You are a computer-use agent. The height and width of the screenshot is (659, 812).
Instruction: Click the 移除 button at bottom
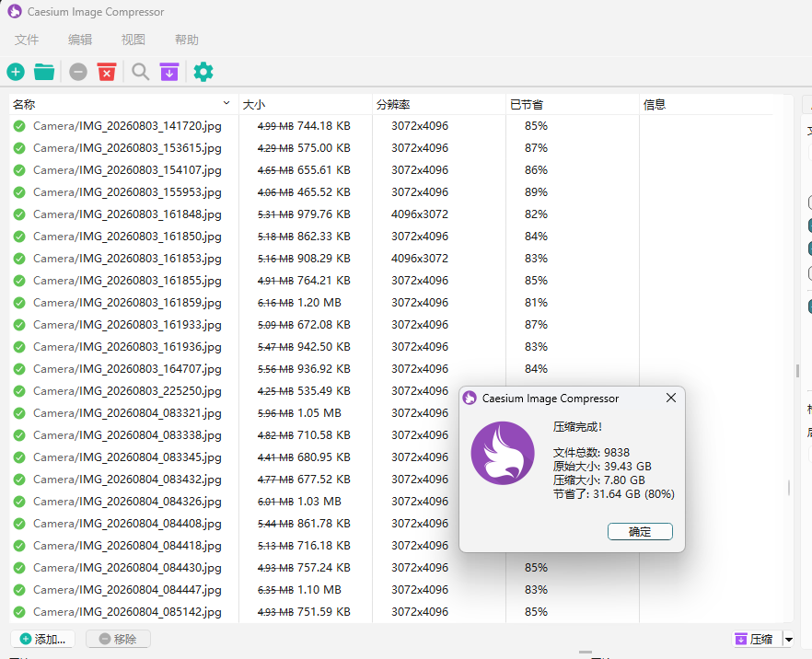(x=118, y=640)
